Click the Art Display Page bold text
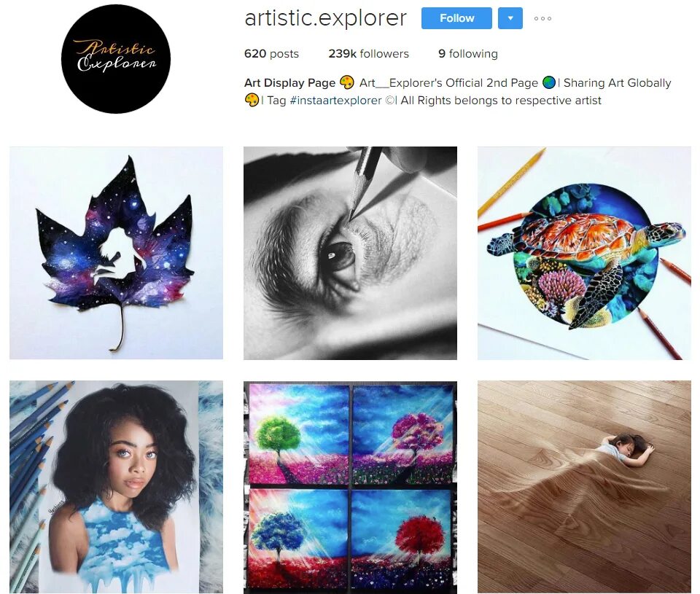700x594 pixels. coord(289,83)
